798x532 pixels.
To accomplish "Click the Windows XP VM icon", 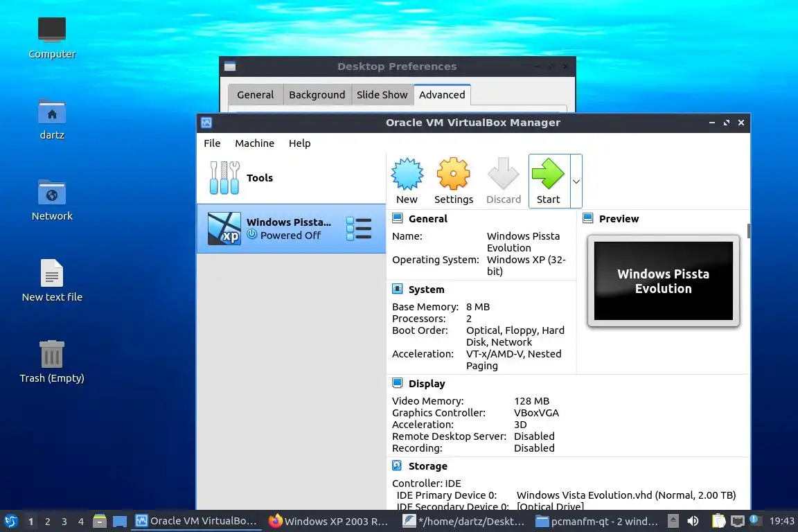I will coord(224,229).
